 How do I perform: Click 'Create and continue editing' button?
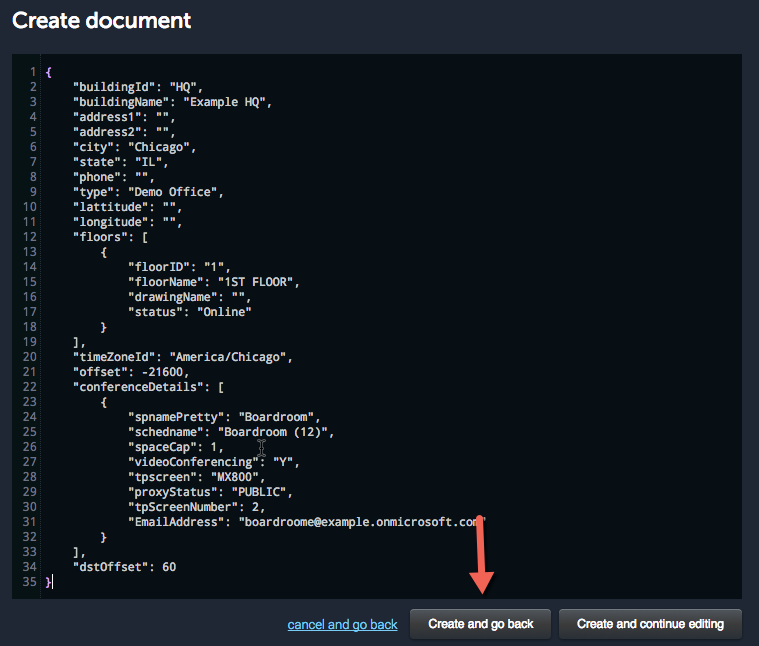click(650, 624)
